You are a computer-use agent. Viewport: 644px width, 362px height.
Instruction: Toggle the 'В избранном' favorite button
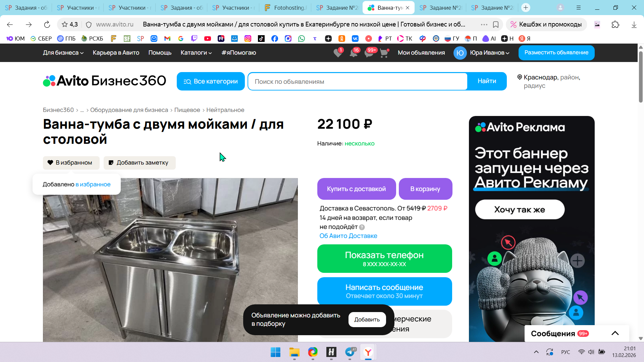pos(71,163)
